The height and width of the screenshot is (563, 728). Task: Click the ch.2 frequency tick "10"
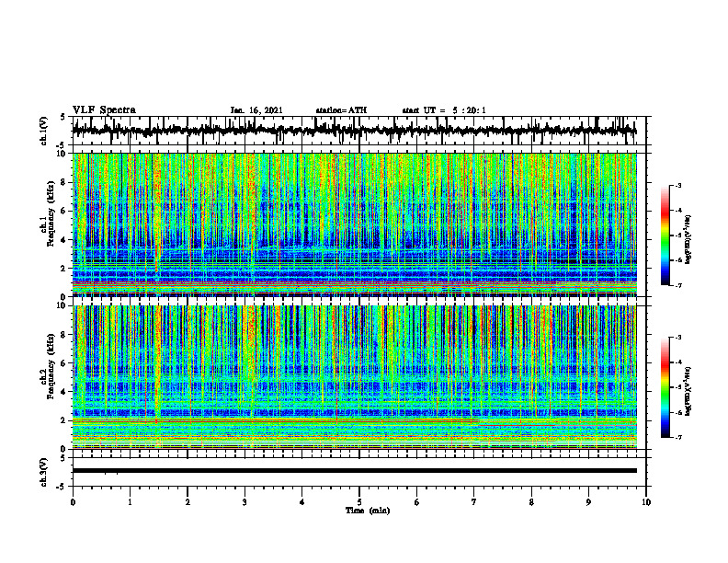pyautogui.click(x=62, y=305)
